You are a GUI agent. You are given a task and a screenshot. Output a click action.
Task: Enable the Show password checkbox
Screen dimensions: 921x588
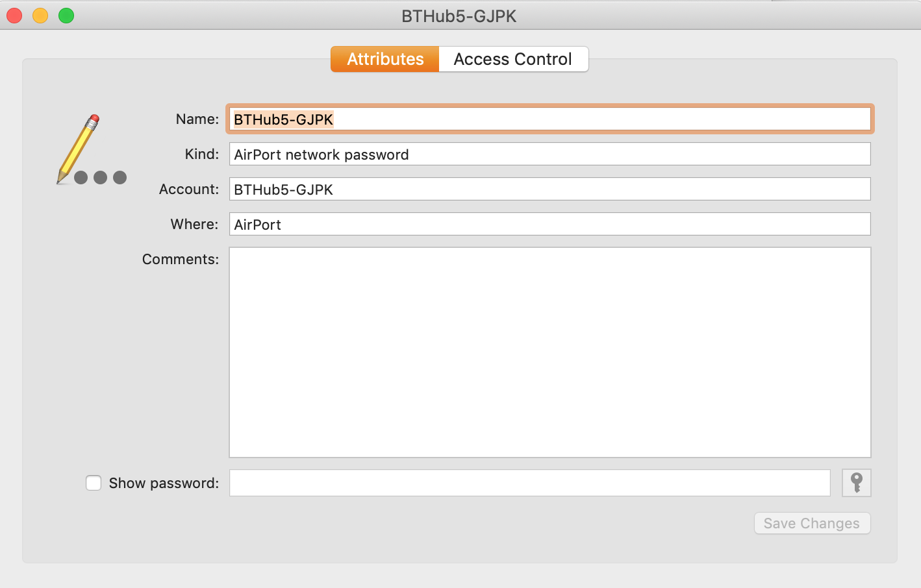click(x=94, y=483)
